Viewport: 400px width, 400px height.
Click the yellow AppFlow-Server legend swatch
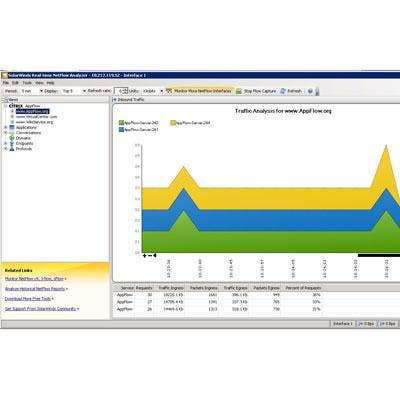coord(173,123)
